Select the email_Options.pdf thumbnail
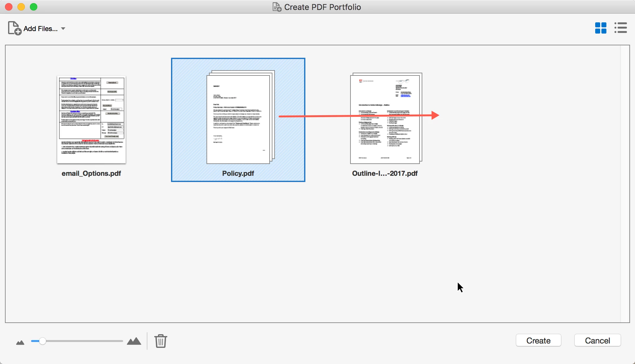The height and width of the screenshot is (364, 635). click(x=91, y=120)
